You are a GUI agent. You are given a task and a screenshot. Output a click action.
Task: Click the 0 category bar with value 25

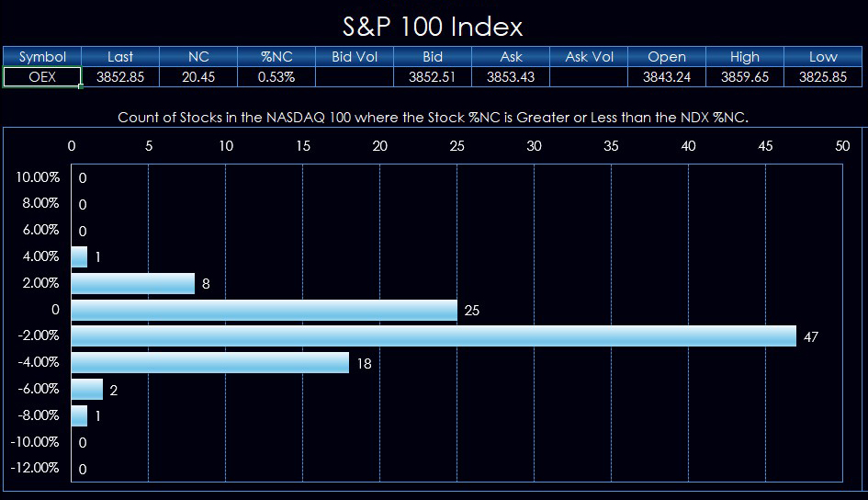264,310
